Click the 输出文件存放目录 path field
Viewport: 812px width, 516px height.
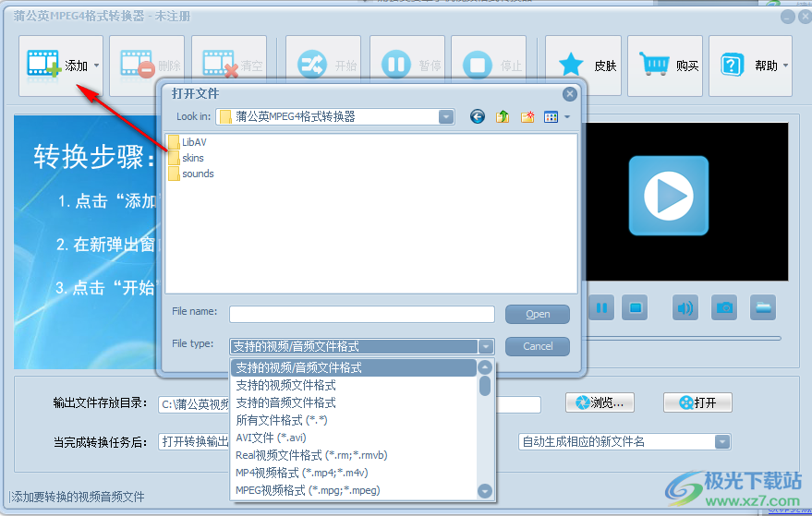tap(349, 404)
